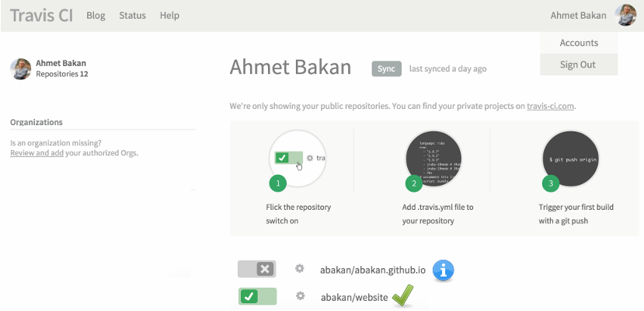Image resolution: width=644 pixels, height=311 pixels.
Task: Go to the Status page
Action: coord(132,16)
